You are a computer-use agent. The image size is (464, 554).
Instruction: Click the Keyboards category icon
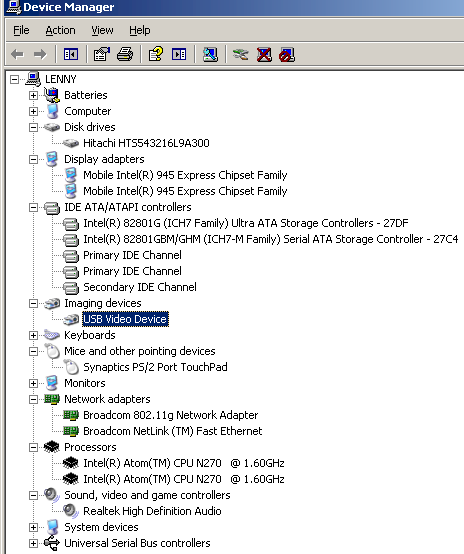click(x=52, y=335)
